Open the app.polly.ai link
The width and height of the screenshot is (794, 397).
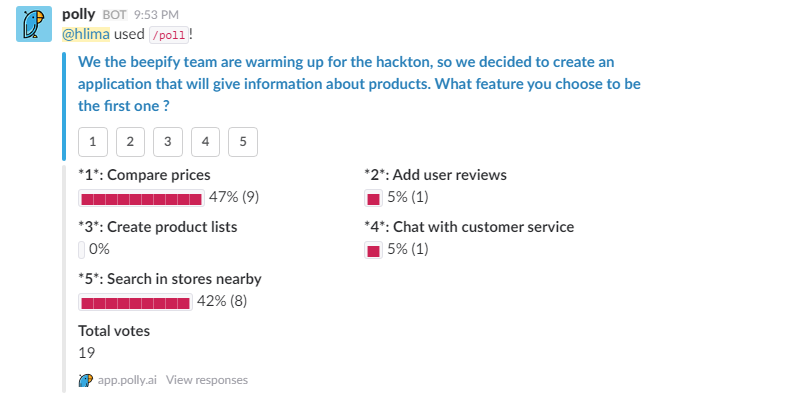point(127,380)
